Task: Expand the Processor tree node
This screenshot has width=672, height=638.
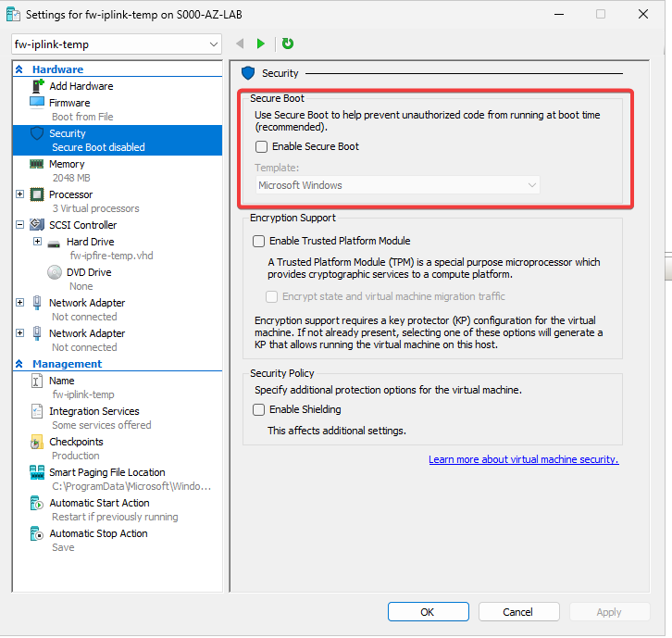Action: [x=20, y=194]
